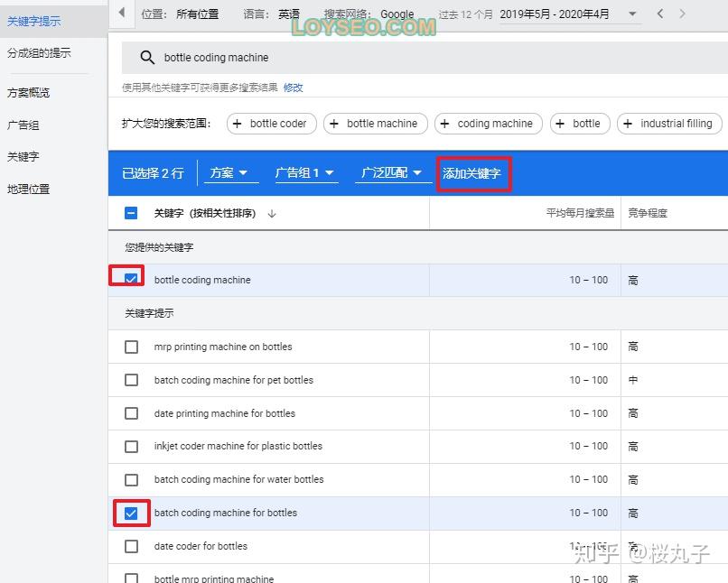Screen dimensions: 728x583
Task: Open 方案概览 in sidebar
Action: (28, 93)
